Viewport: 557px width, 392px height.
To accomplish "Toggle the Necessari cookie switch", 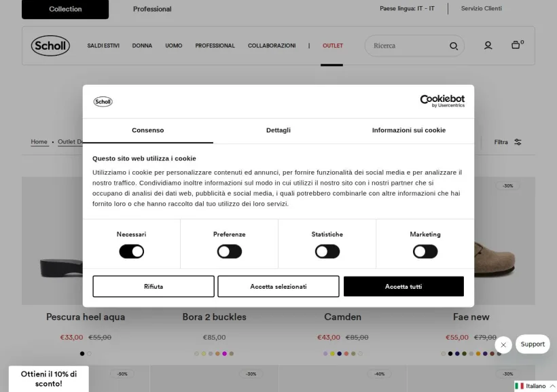I will [x=131, y=251].
